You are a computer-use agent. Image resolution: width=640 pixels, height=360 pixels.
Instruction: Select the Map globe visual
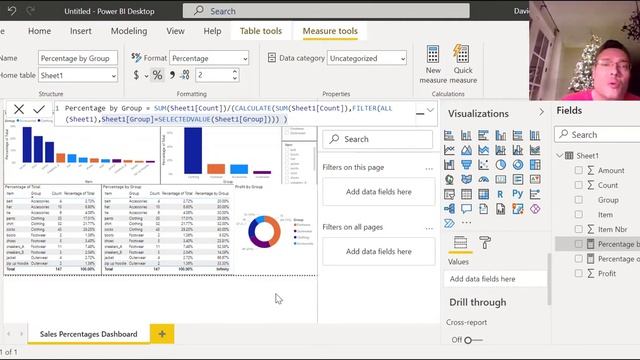(x=449, y=179)
